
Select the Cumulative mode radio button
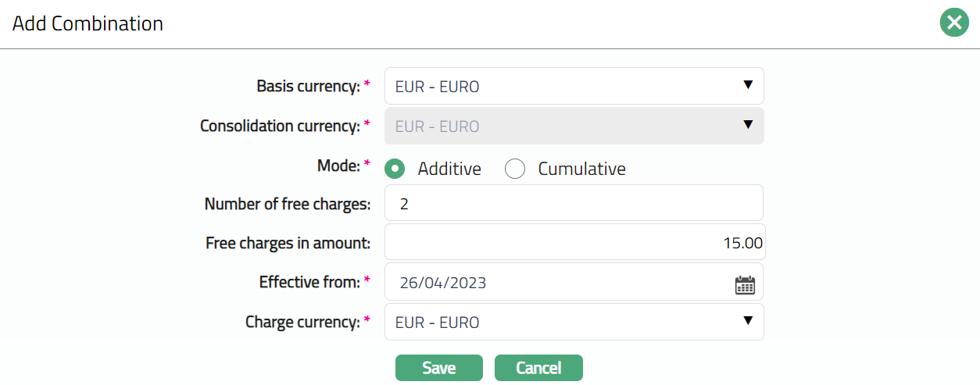coord(514,169)
